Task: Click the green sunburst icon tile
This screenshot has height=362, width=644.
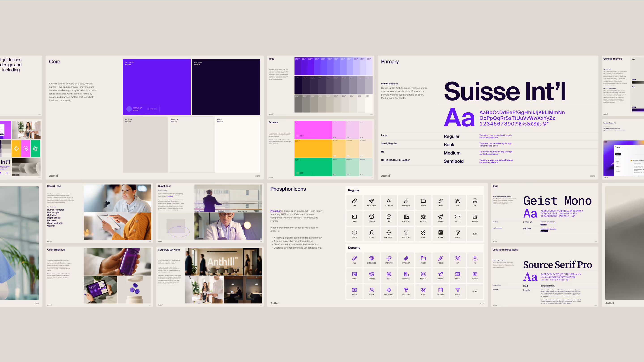Action: 36,149
